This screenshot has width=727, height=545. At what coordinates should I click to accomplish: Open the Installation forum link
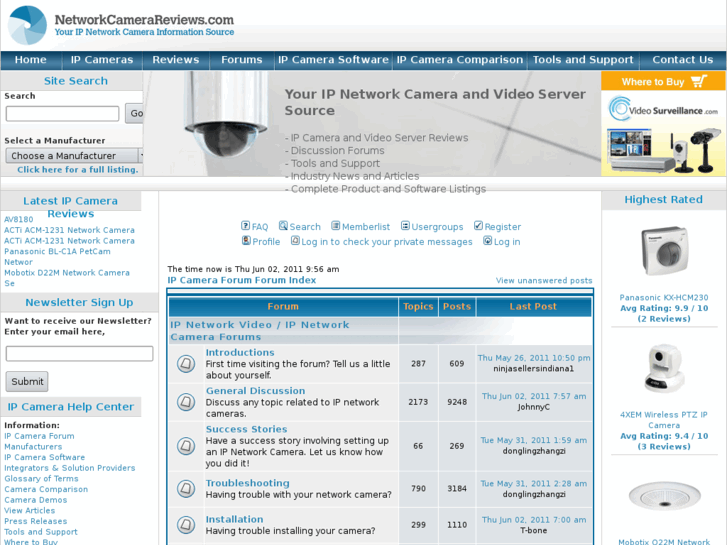[x=235, y=519]
